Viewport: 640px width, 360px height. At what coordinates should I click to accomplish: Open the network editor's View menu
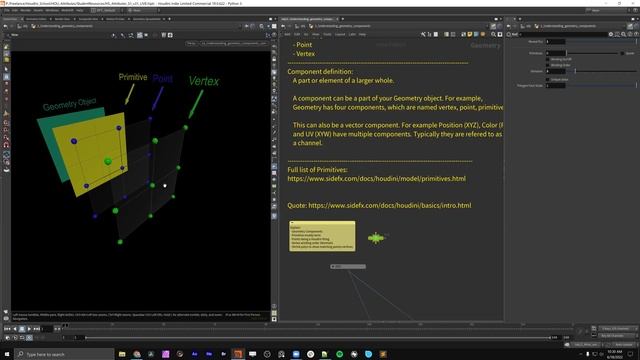[x=316, y=34]
